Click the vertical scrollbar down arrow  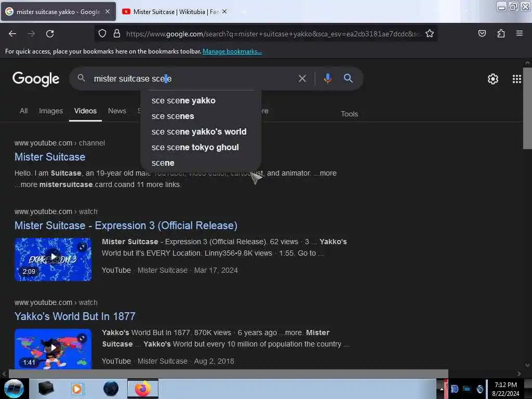(x=527, y=365)
